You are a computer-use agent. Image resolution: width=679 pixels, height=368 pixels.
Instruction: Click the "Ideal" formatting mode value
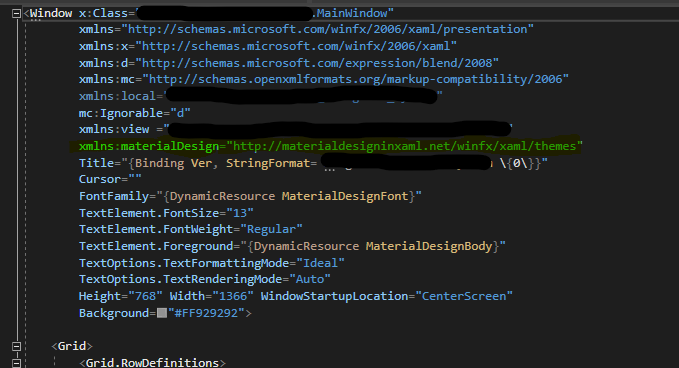coord(320,263)
